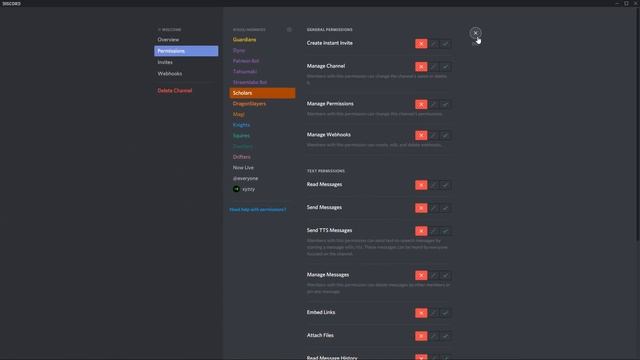Viewport: 640px width, 360px height.
Task: Select the @everyone role
Action: (x=262, y=178)
